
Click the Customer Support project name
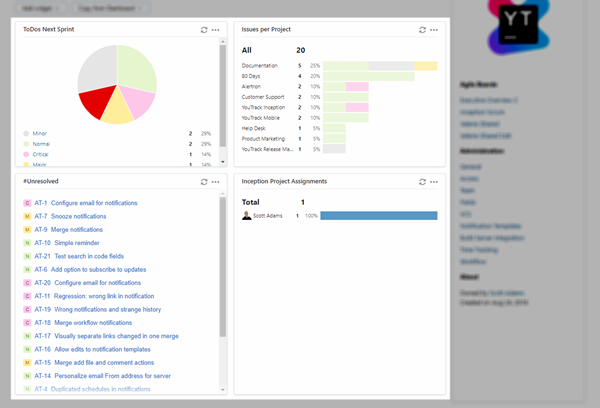pos(263,97)
